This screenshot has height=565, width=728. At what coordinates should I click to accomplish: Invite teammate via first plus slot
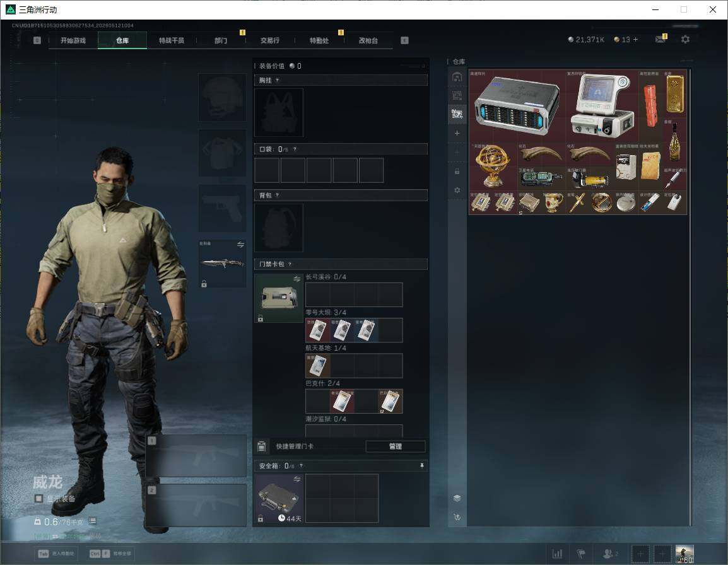(640, 554)
